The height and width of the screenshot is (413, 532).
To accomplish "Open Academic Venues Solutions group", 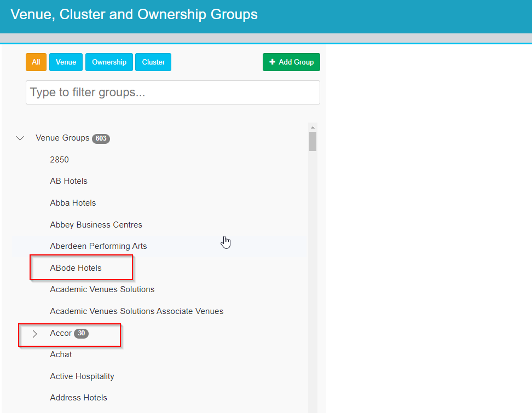I will pos(102,289).
